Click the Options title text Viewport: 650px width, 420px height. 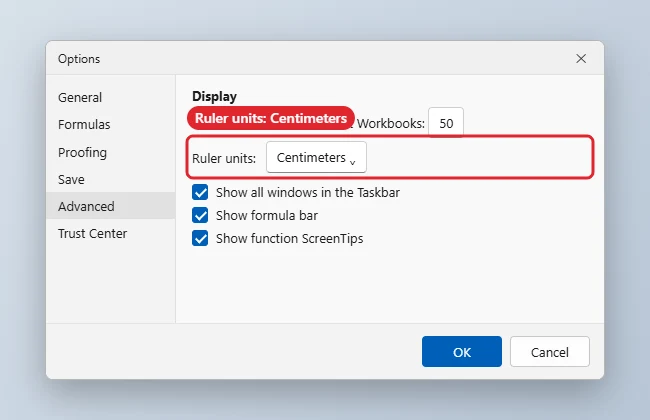(x=79, y=59)
